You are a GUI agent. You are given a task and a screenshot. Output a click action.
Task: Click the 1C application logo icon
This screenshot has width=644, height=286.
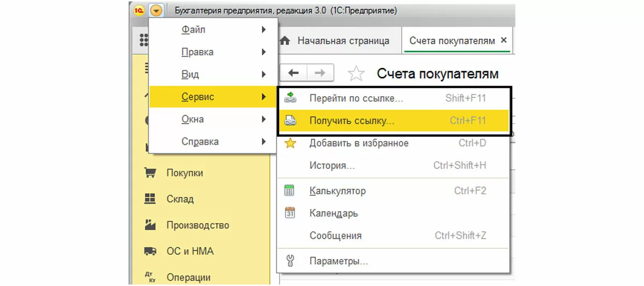(x=138, y=10)
